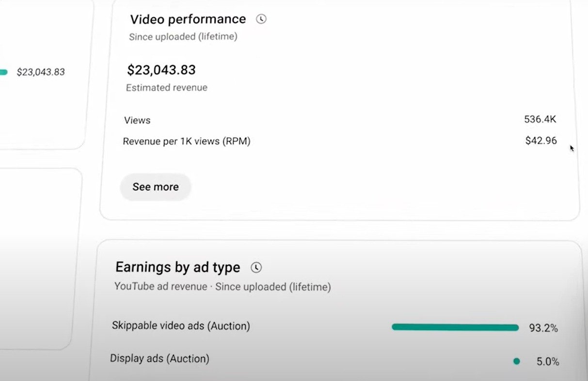Screen dimensions: 588x381
Task: Select the Video performance heading
Action: pos(188,19)
